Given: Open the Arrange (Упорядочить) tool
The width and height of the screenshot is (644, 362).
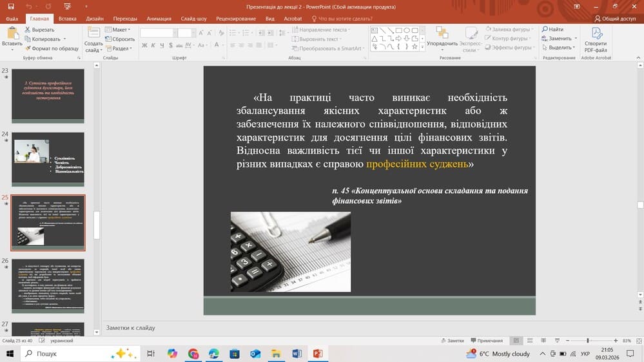Looking at the screenshot, I should tap(442, 33).
